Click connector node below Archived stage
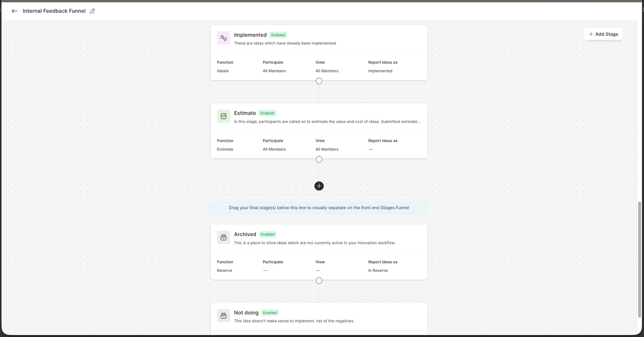The image size is (644, 337). point(319,281)
